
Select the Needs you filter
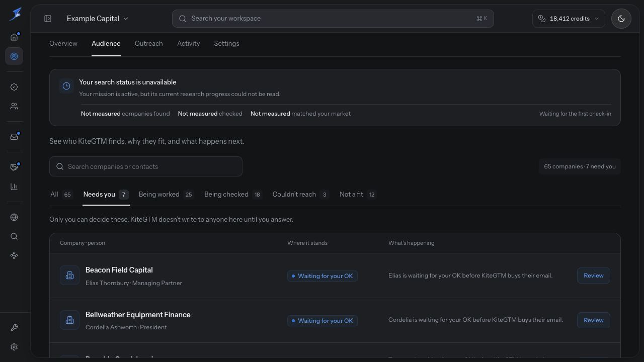pos(106,195)
